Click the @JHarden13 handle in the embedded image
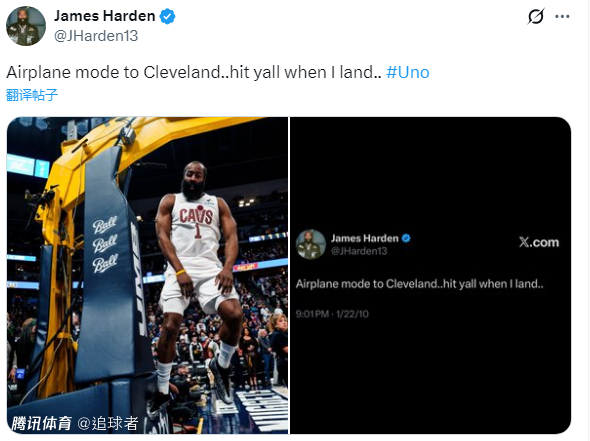This screenshot has height=441, width=590. (x=359, y=251)
